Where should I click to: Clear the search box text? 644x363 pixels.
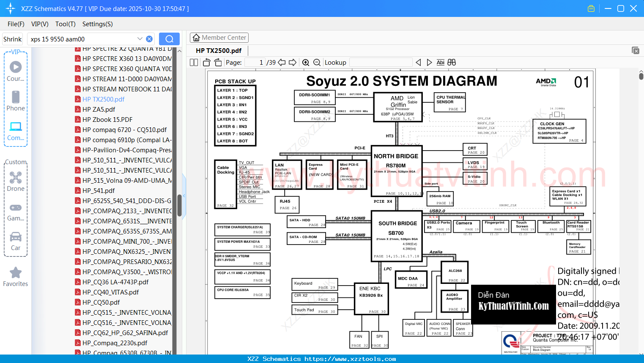pyautogui.click(x=149, y=39)
